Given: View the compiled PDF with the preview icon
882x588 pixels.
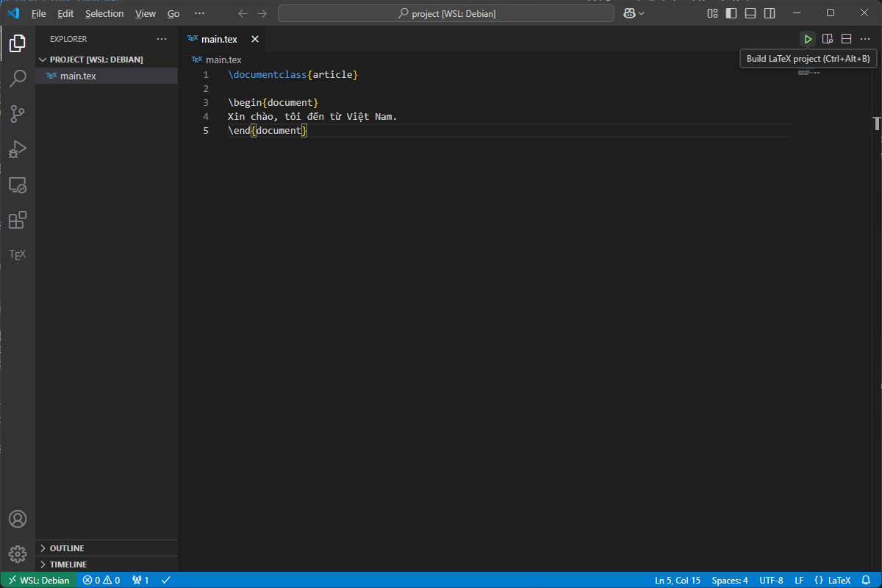Looking at the screenshot, I should [x=828, y=38].
